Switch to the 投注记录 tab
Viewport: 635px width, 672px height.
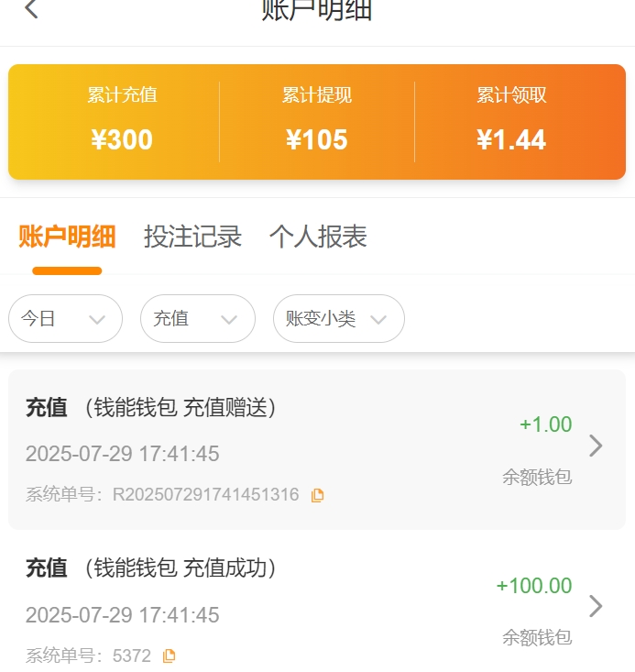[192, 237]
